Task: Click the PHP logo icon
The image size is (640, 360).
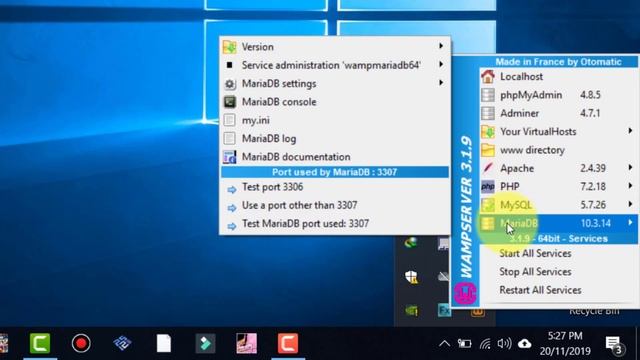Action: coord(488,187)
